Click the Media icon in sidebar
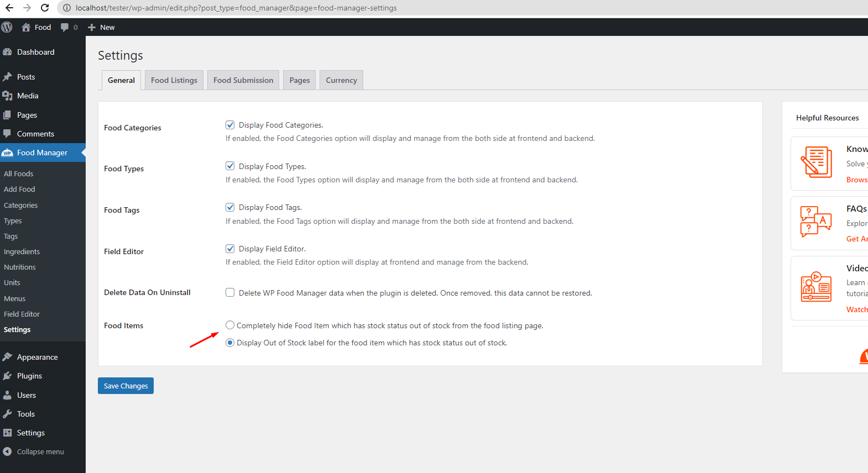868x473 pixels. point(7,96)
